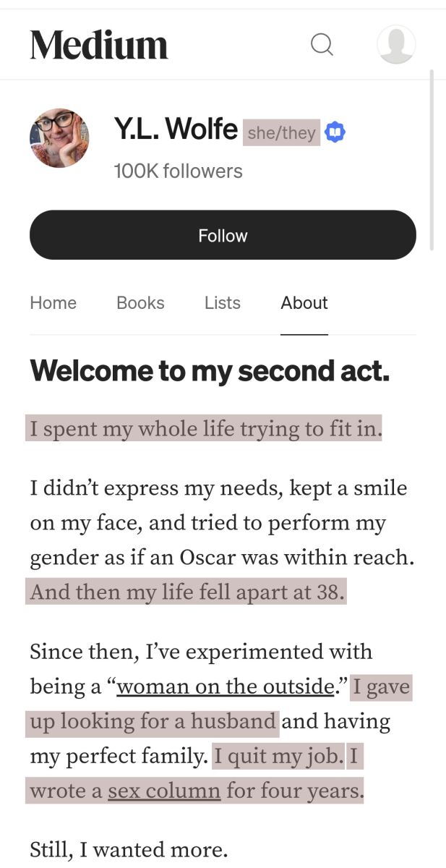View Y.L. Wolfe's profile photo
Screen dimensions: 446x868
59,138
